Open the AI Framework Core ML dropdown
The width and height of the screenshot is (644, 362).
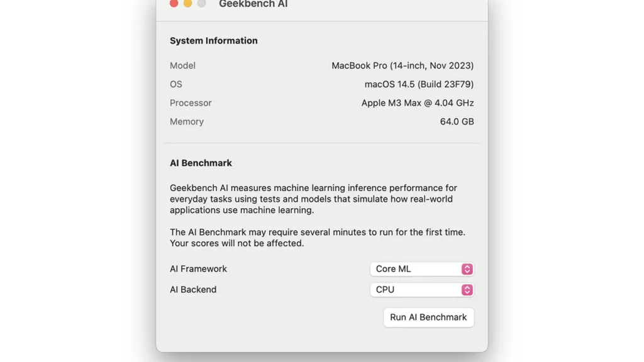point(422,269)
